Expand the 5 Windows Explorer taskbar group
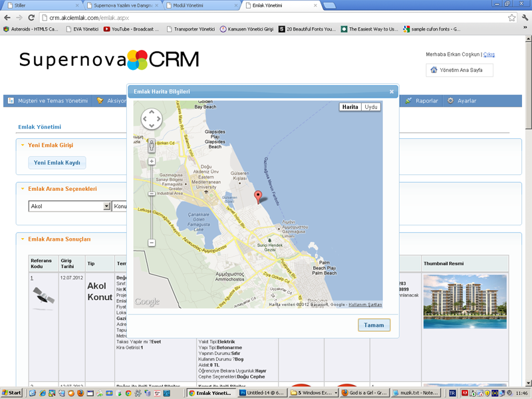 pos(313,393)
